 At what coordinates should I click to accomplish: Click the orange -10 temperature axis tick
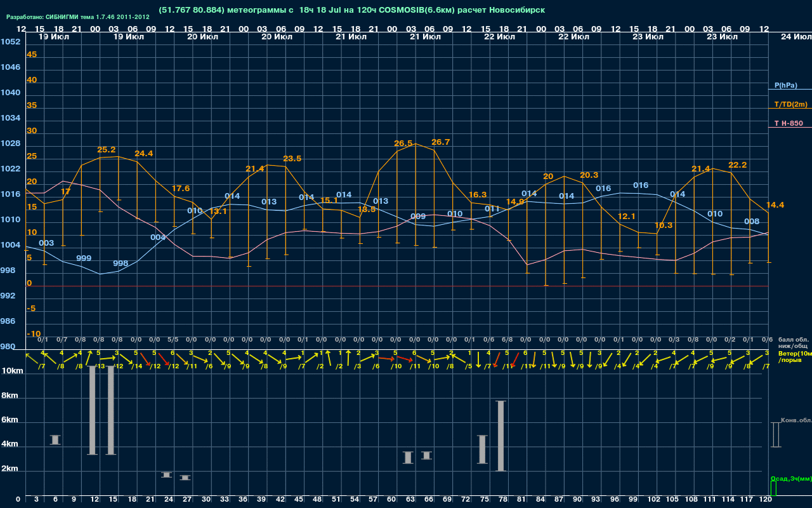point(34,334)
